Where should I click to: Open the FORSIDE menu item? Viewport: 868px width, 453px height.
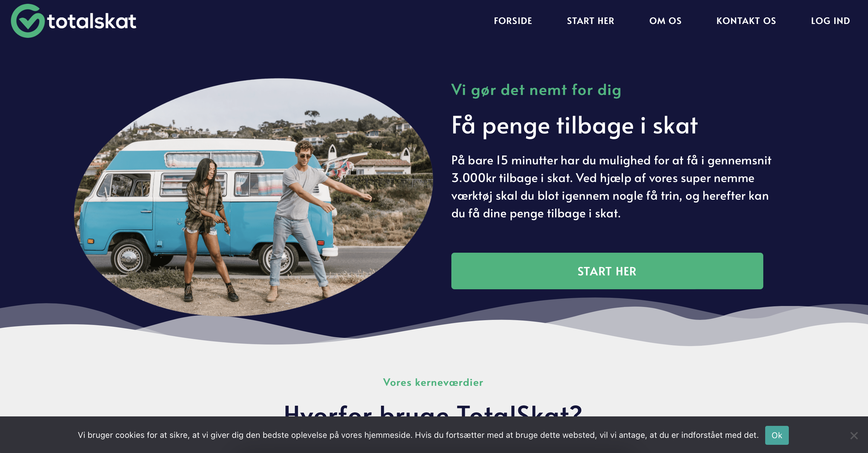[x=513, y=21]
